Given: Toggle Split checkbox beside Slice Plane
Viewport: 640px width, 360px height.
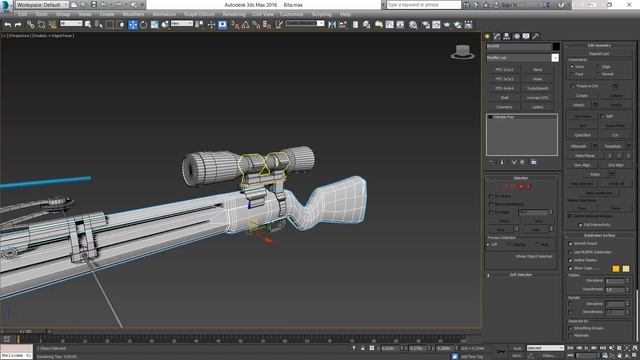Looking at the screenshot, I should (x=602, y=116).
